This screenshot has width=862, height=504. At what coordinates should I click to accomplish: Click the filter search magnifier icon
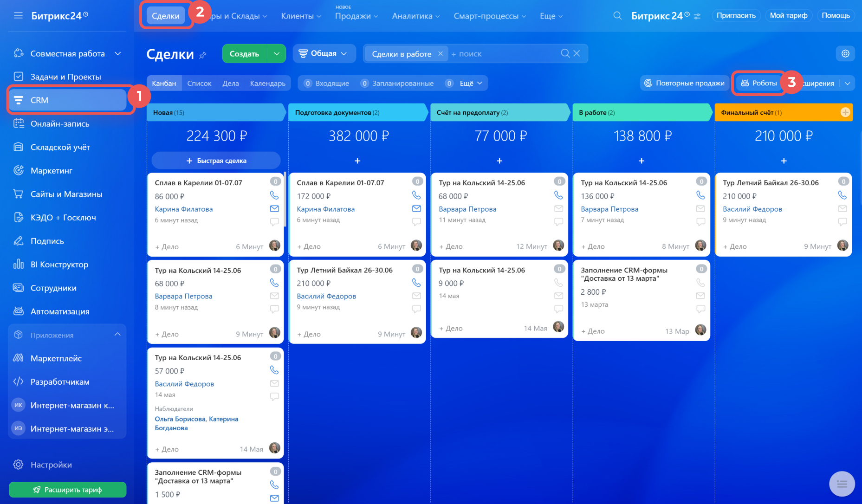pyautogui.click(x=565, y=53)
